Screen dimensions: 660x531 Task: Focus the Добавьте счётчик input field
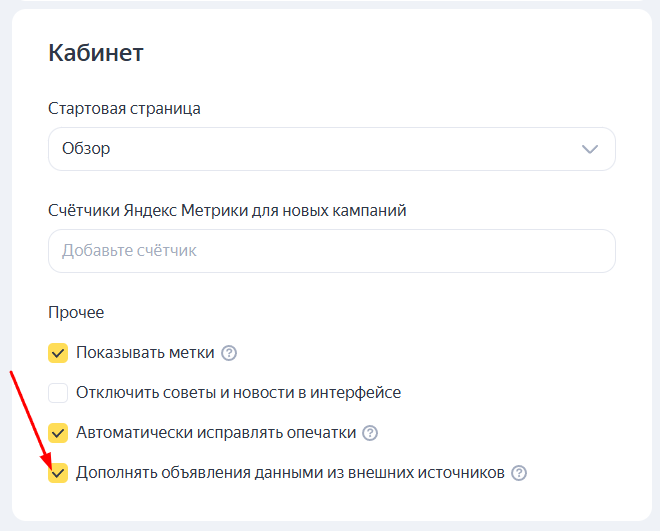click(x=331, y=251)
